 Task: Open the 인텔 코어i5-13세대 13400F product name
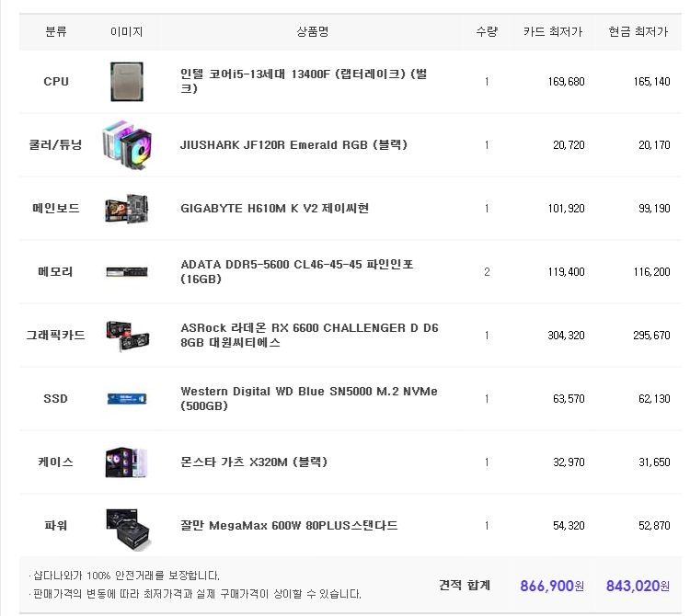304,81
